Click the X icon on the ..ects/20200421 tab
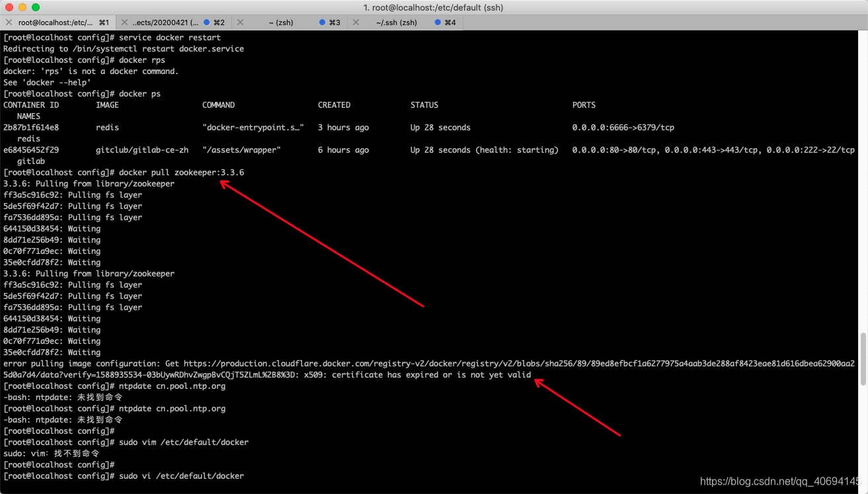The height and width of the screenshot is (494, 868). tap(124, 22)
